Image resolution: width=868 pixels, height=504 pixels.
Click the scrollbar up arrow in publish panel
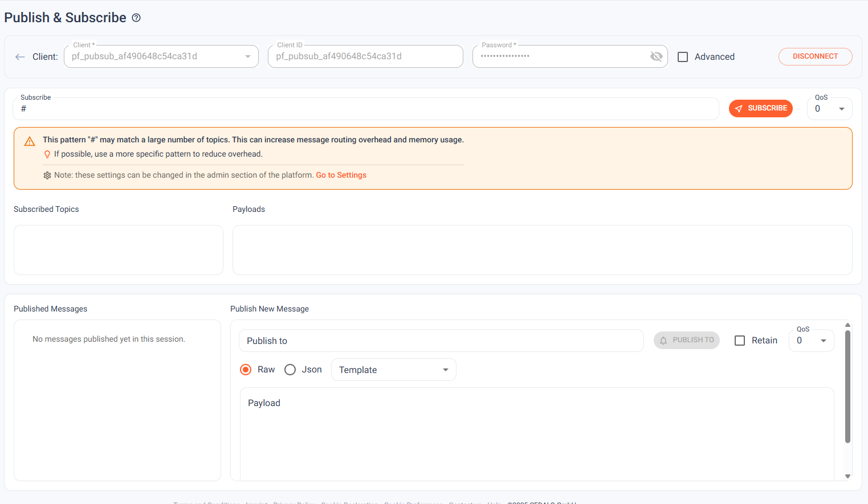(847, 325)
